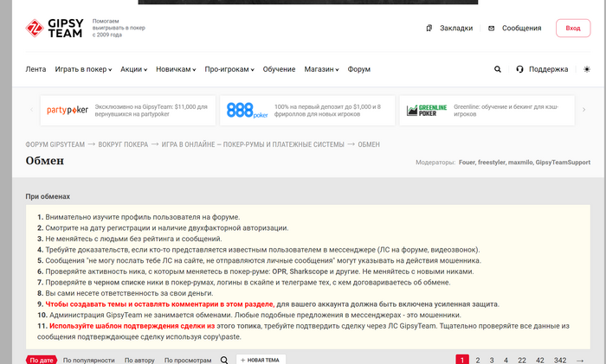Screen dimensions: 606x364
Task: Open moderator Fouer profile
Action: tap(467, 163)
